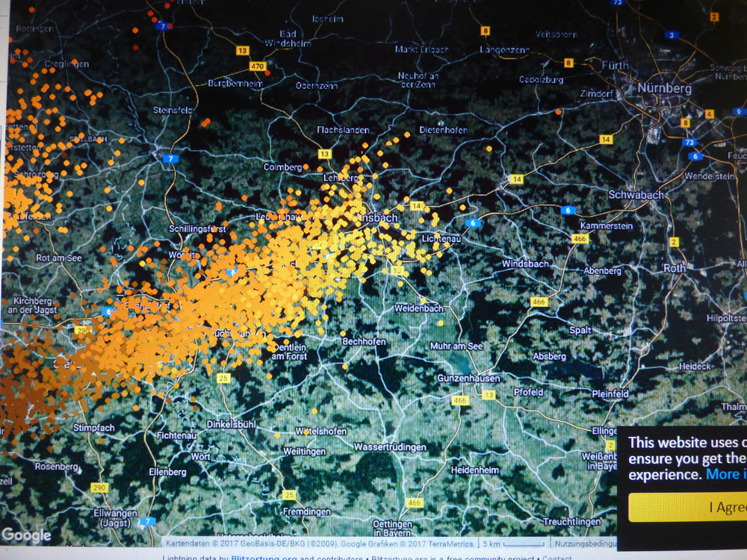
Task: Click the Wassertrüdingen town label
Action: click(x=389, y=447)
